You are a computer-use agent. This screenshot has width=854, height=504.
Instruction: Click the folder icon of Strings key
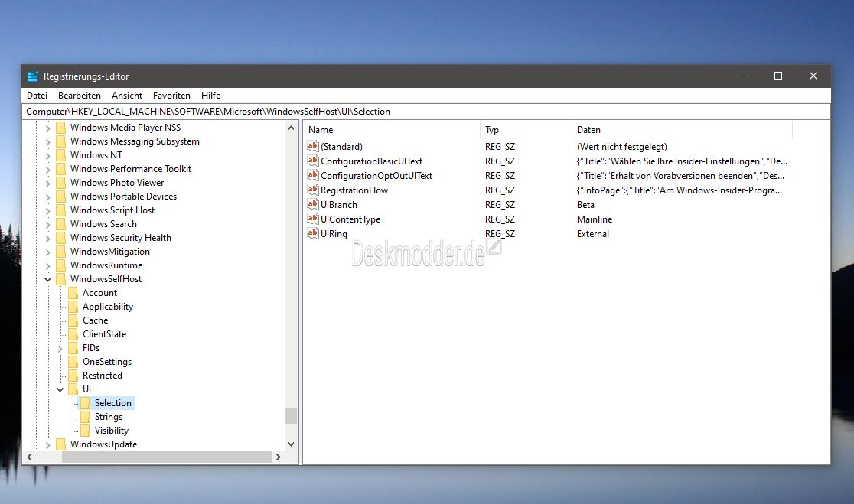click(86, 416)
